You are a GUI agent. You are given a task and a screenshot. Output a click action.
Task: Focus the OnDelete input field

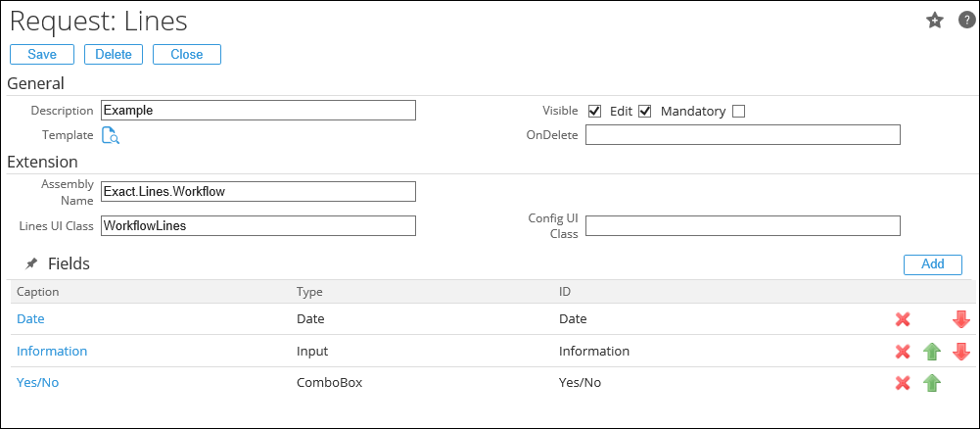(x=742, y=135)
